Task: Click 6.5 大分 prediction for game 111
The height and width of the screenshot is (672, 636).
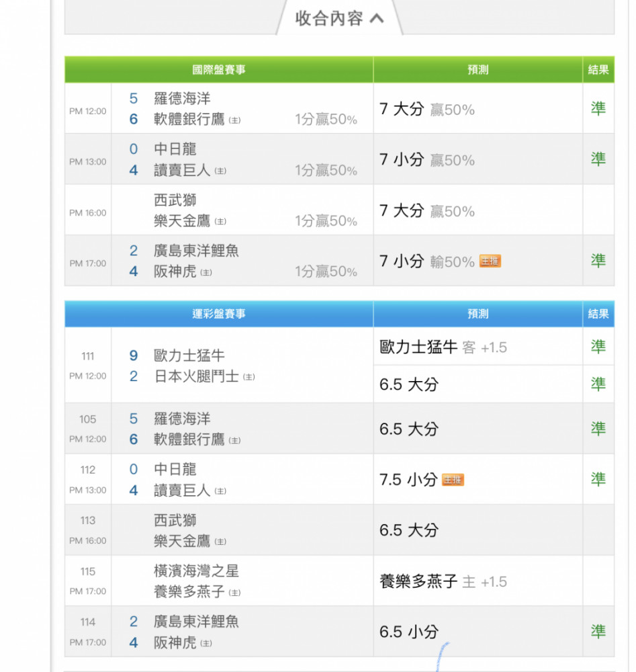Action: coord(409,384)
